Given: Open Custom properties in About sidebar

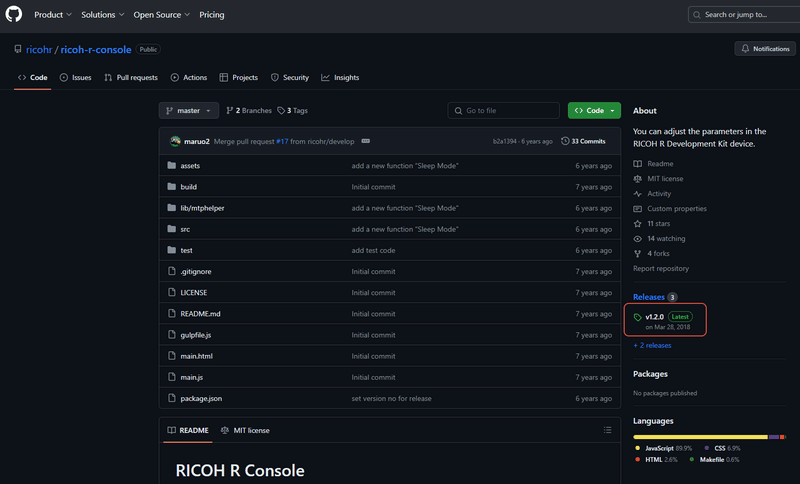Looking at the screenshot, I should point(670,209).
